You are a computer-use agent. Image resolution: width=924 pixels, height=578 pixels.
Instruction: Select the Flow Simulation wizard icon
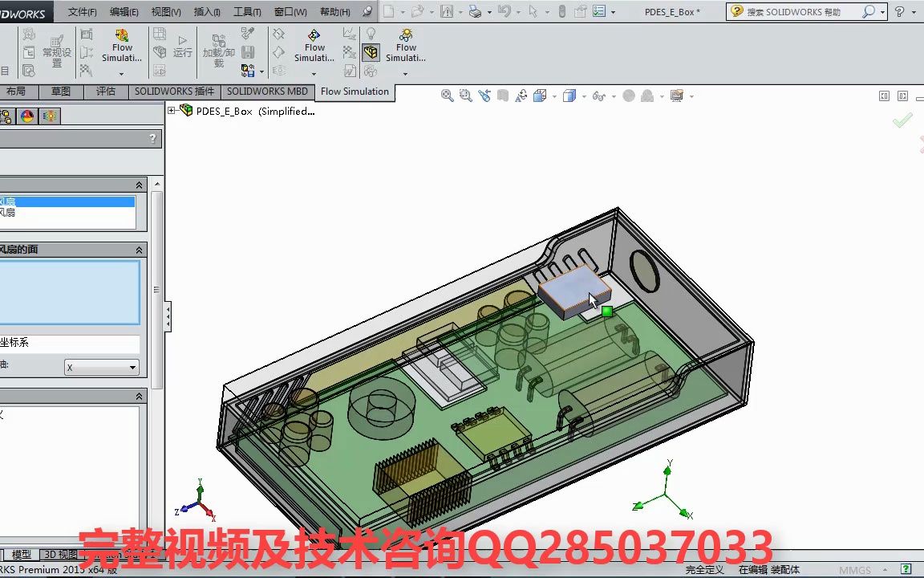coord(121,44)
